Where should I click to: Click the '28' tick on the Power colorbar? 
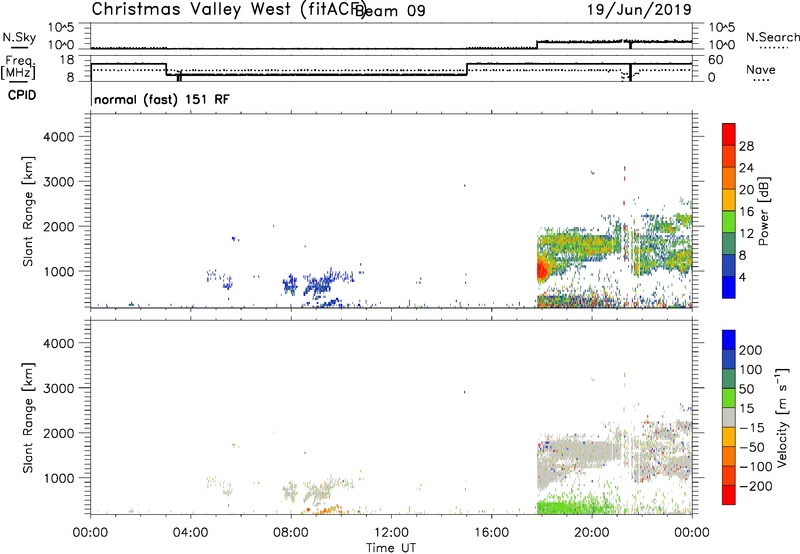(746, 146)
